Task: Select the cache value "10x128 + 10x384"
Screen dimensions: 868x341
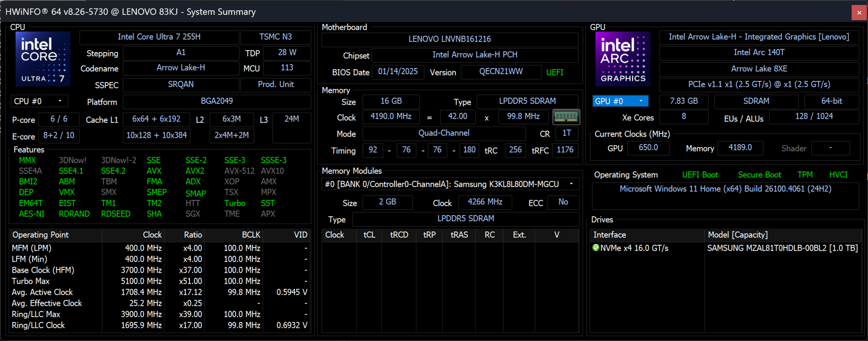Action: coord(156,135)
